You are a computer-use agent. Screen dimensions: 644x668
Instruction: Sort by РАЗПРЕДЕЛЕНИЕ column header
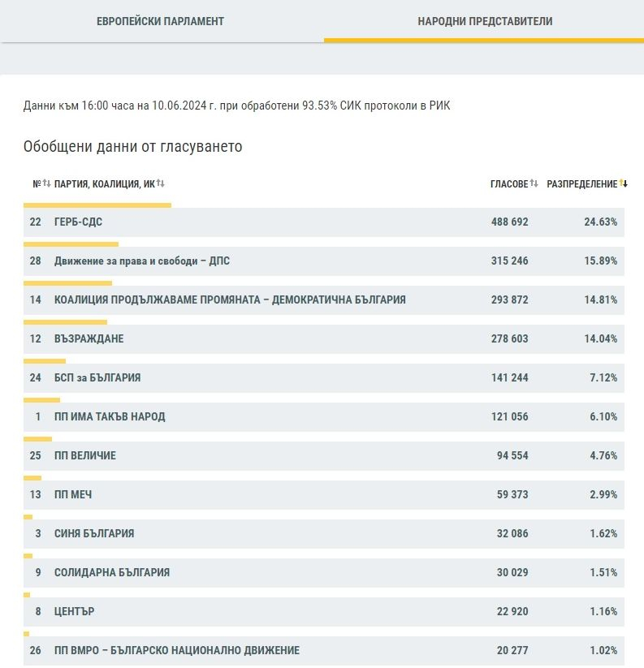[581, 184]
